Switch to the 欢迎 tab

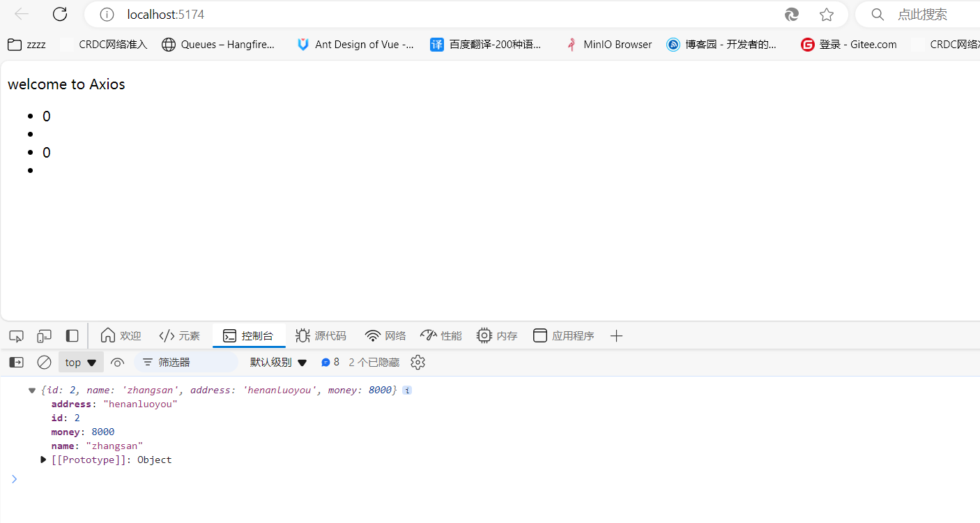(x=121, y=336)
